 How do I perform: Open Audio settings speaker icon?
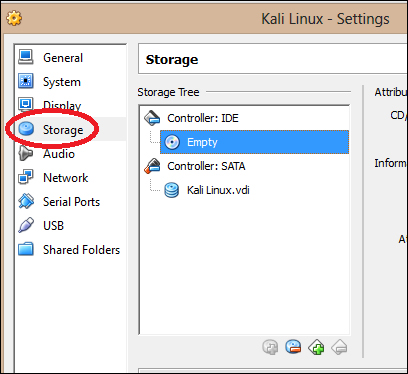pos(26,153)
